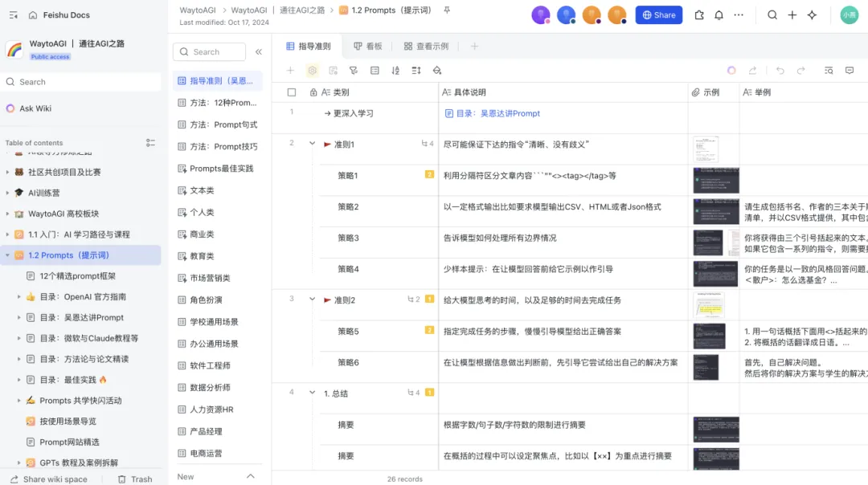
Task: Open Feishu Docs home icon
Action: coord(33,15)
